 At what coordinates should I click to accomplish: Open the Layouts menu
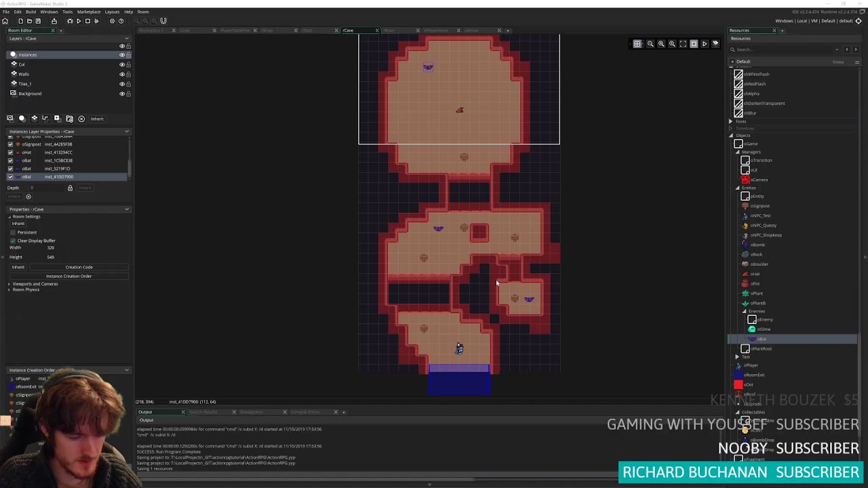point(113,12)
